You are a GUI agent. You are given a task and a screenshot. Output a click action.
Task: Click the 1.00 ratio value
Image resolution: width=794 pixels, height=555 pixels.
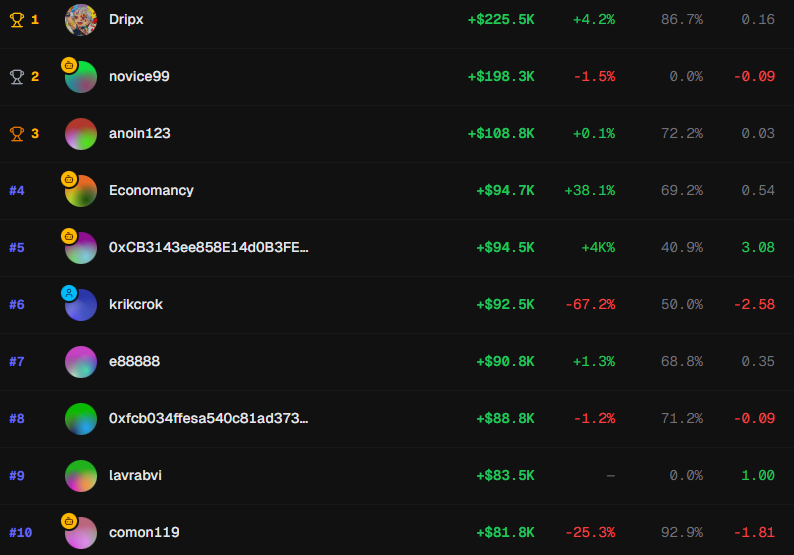(x=758, y=475)
